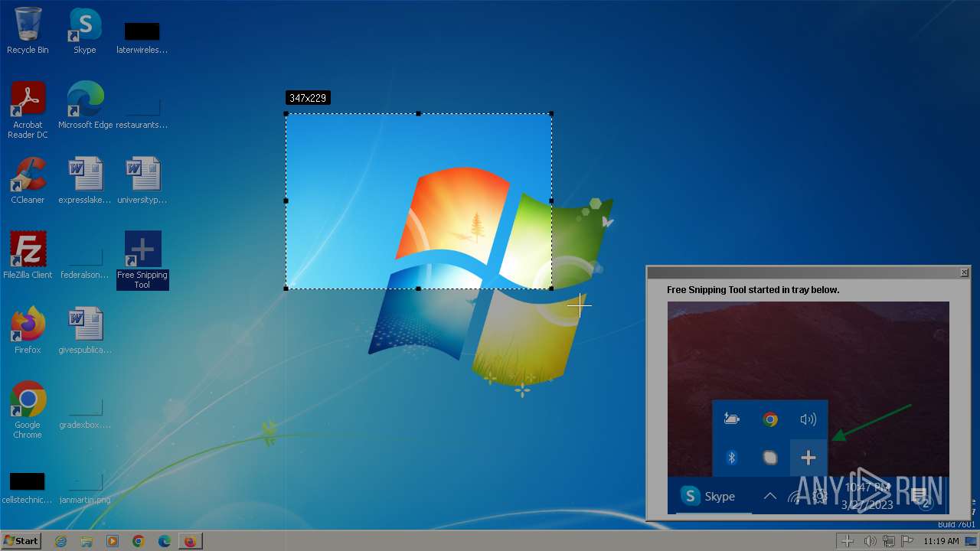Viewport: 980px width, 551px height.
Task: Click the left-middle selection handle
Action: (x=286, y=201)
